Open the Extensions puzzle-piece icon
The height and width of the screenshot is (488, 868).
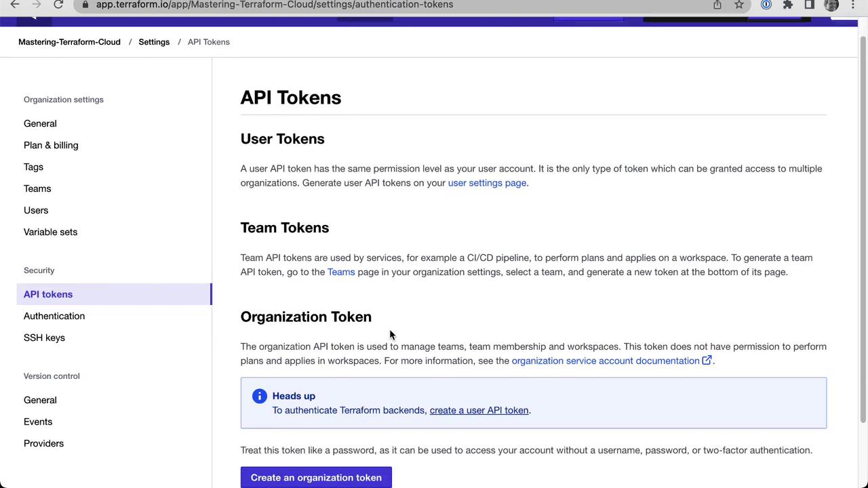click(788, 4)
